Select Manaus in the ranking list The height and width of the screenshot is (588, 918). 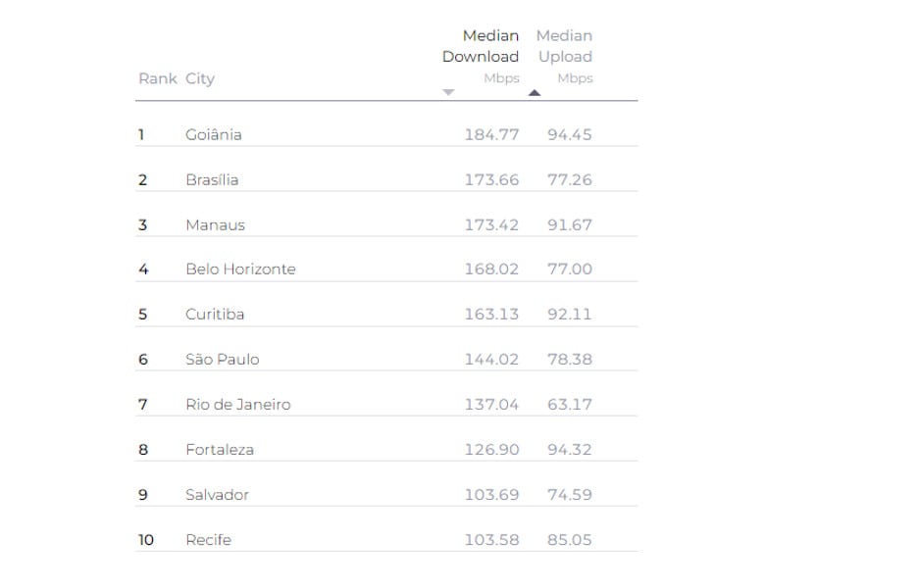pos(216,224)
